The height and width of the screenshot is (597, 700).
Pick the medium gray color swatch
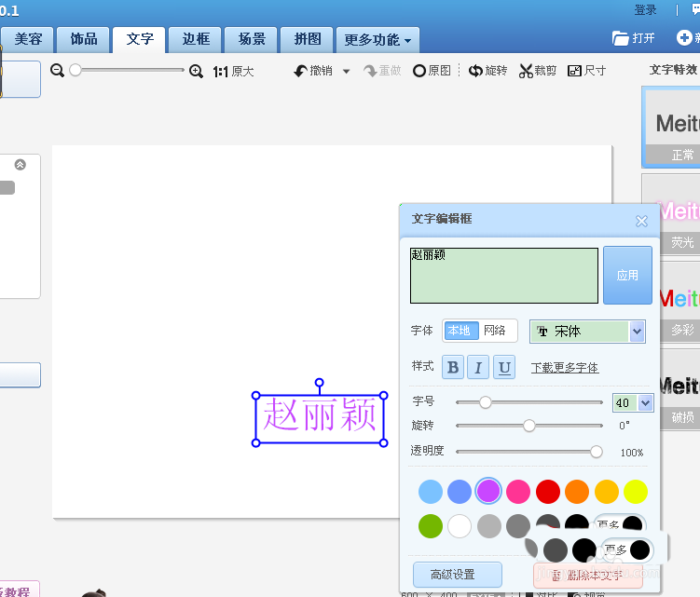(x=518, y=526)
